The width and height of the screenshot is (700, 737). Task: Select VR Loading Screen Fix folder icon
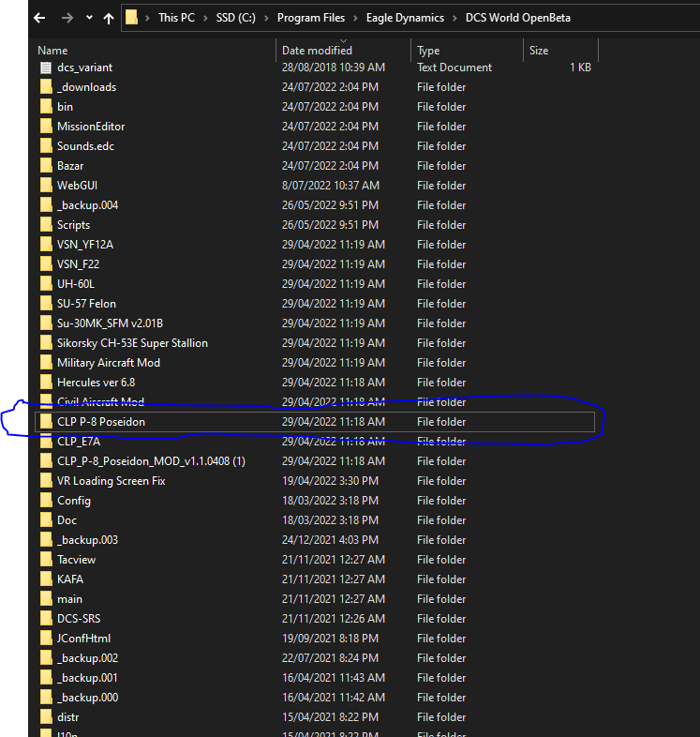(x=46, y=481)
